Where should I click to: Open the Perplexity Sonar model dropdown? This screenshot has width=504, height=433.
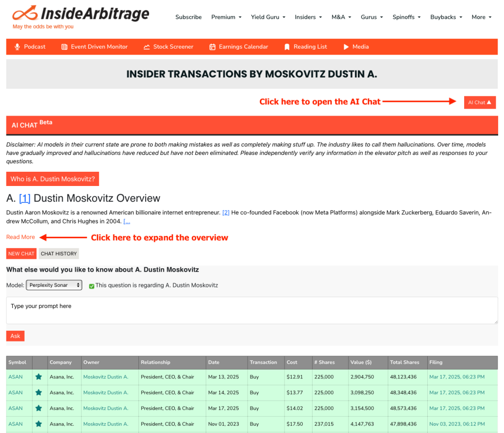tap(54, 285)
